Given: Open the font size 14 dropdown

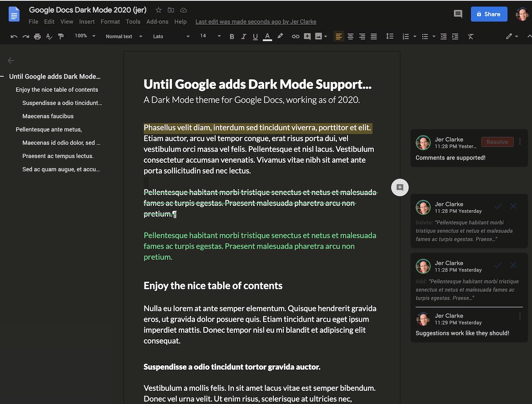Looking at the screenshot, I should [x=210, y=36].
